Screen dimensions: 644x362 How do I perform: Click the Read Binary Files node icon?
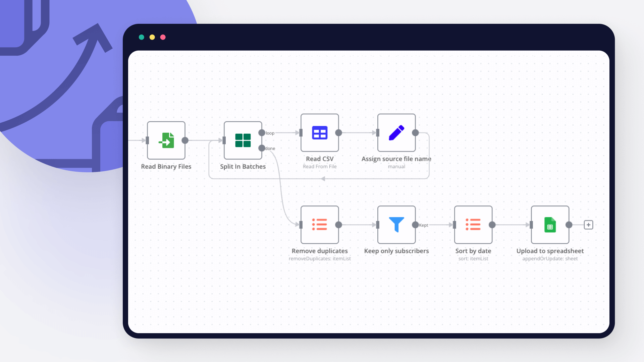coord(166,140)
